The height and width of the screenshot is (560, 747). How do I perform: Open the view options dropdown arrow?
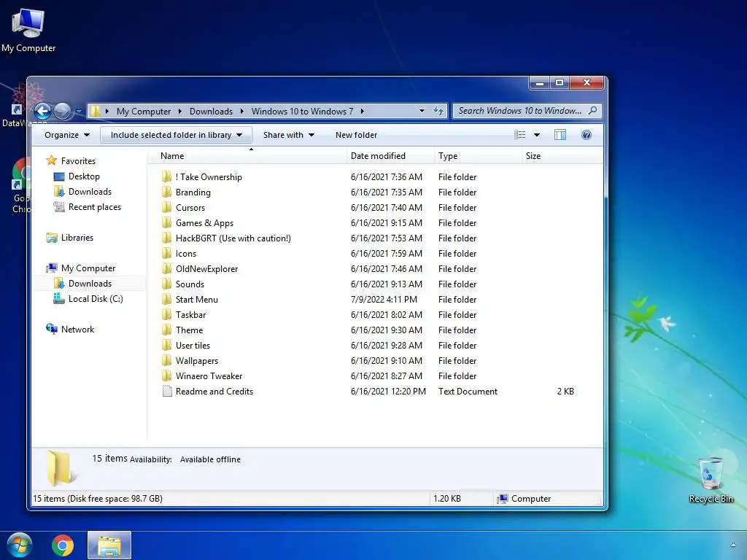click(537, 135)
